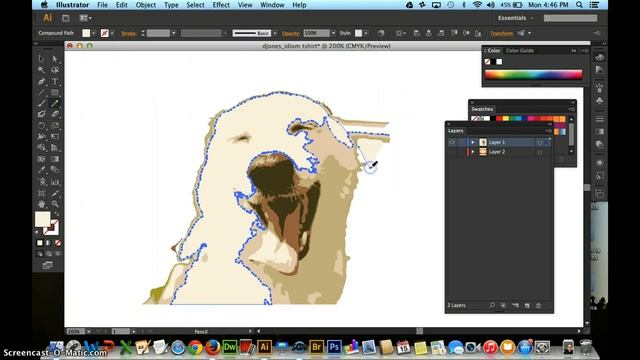Open the Essentials workspace dropdown
The width and height of the screenshot is (640, 360).
coord(516,18)
